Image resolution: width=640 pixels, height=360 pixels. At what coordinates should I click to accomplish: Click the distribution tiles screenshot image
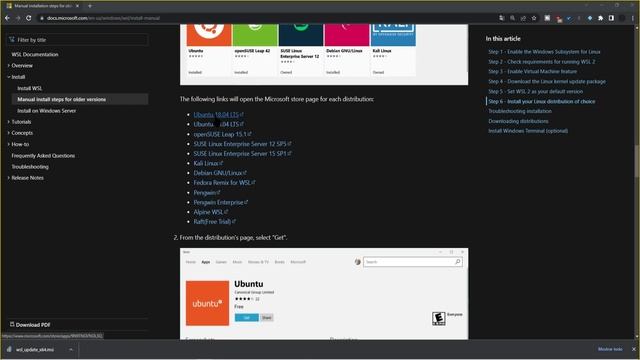point(324,54)
